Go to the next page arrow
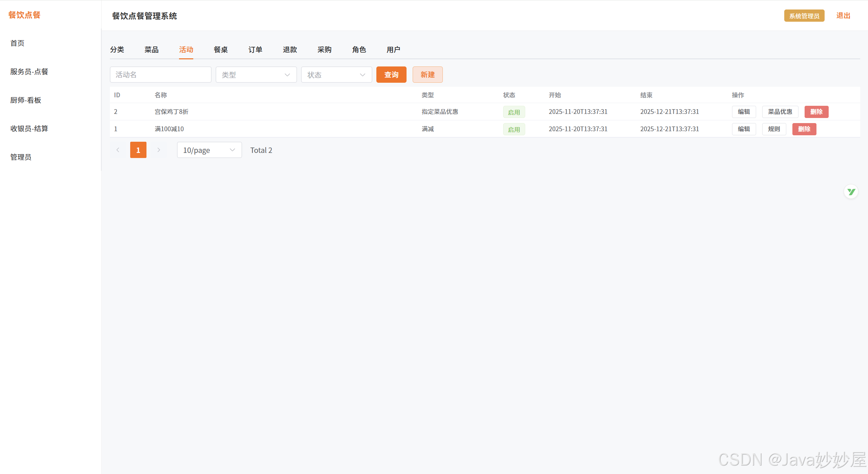The height and width of the screenshot is (474, 868). pos(158,150)
